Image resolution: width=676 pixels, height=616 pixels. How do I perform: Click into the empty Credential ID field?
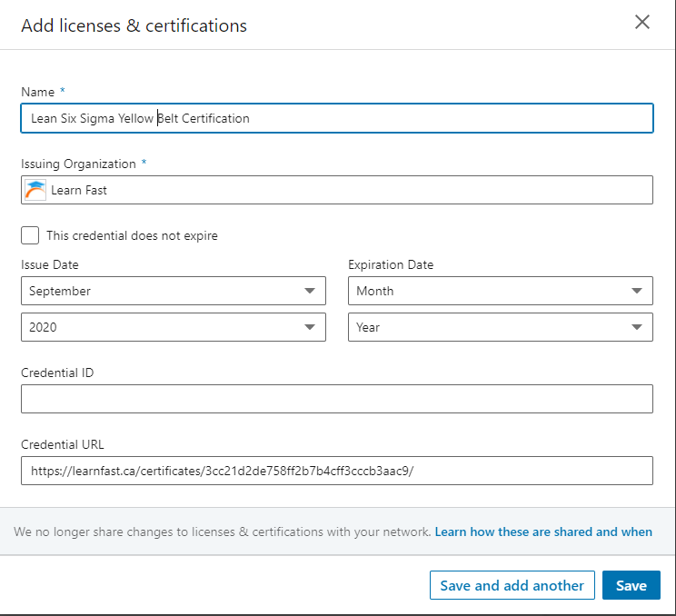336,399
